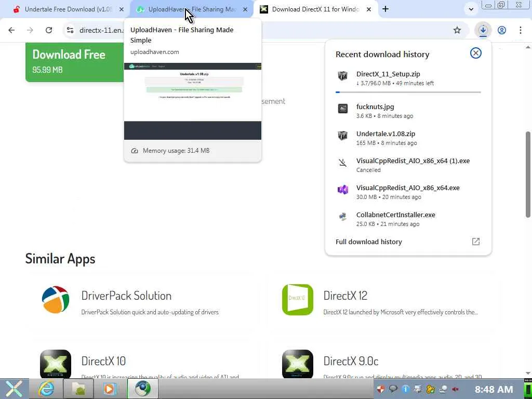Viewport: 532px width, 399px height.
Task: Bookmark this page with the star icon
Action: tap(457, 30)
